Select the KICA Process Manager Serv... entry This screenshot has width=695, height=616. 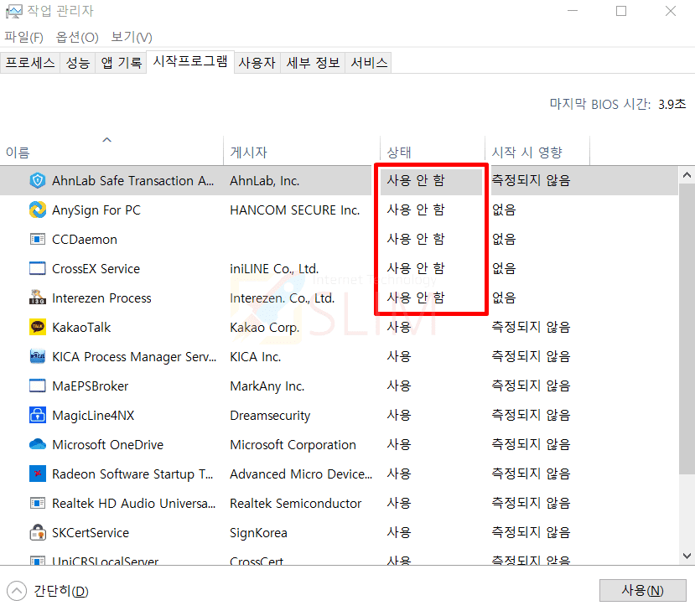pyautogui.click(x=134, y=357)
